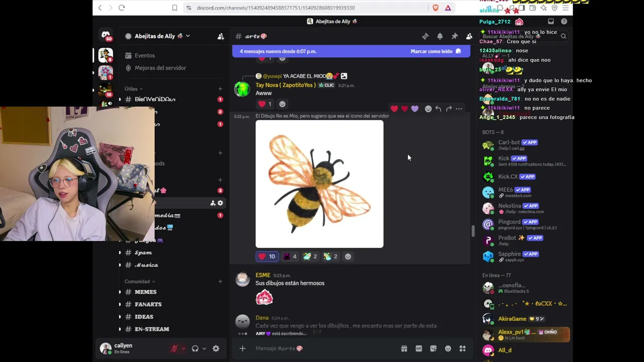Viewport: 644px width, 362px height.
Task: Jump to new messages via the 4 mensajes nuevos bar
Action: 278,51
